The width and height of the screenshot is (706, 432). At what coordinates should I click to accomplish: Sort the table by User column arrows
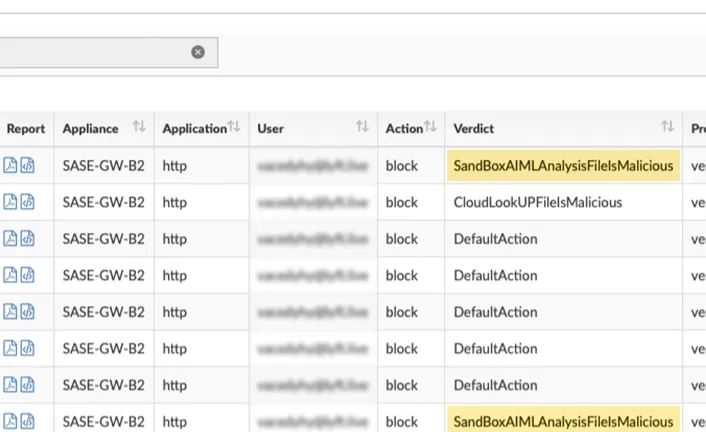362,127
